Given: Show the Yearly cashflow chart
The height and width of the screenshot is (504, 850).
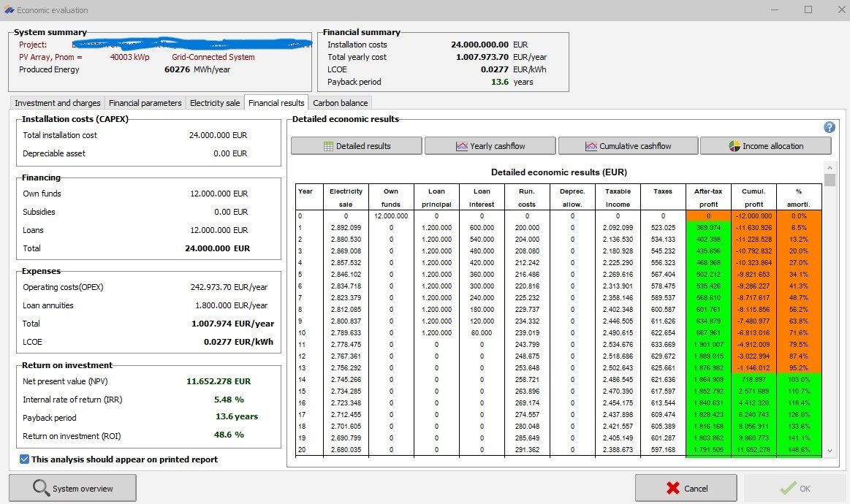Looking at the screenshot, I should (x=490, y=146).
